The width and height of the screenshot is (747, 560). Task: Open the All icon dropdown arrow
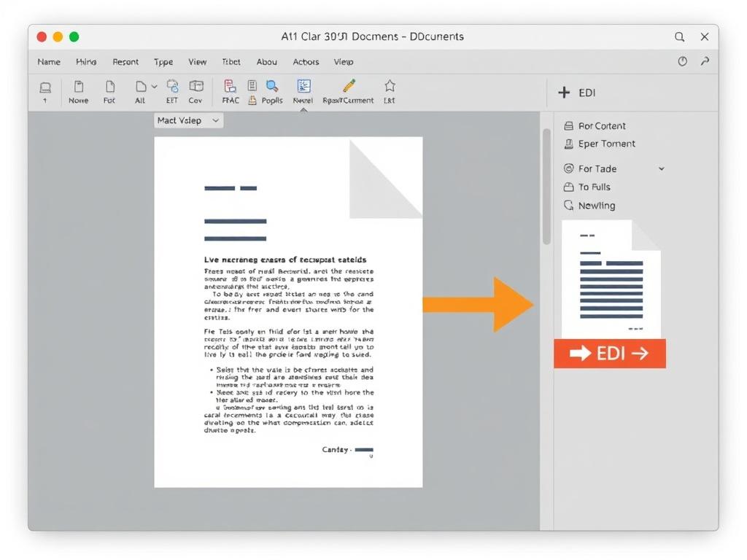[x=154, y=87]
